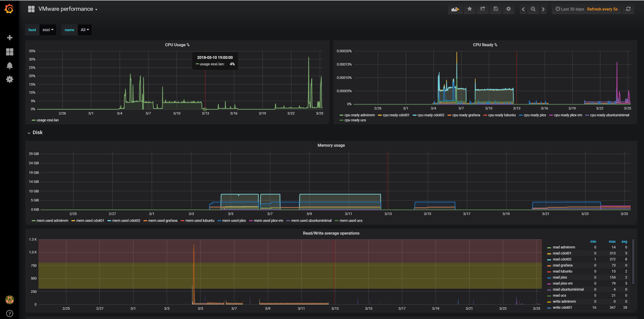Image resolution: width=644 pixels, height=319 pixels.
Task: Click the refresh dashboard icon
Action: (628, 9)
